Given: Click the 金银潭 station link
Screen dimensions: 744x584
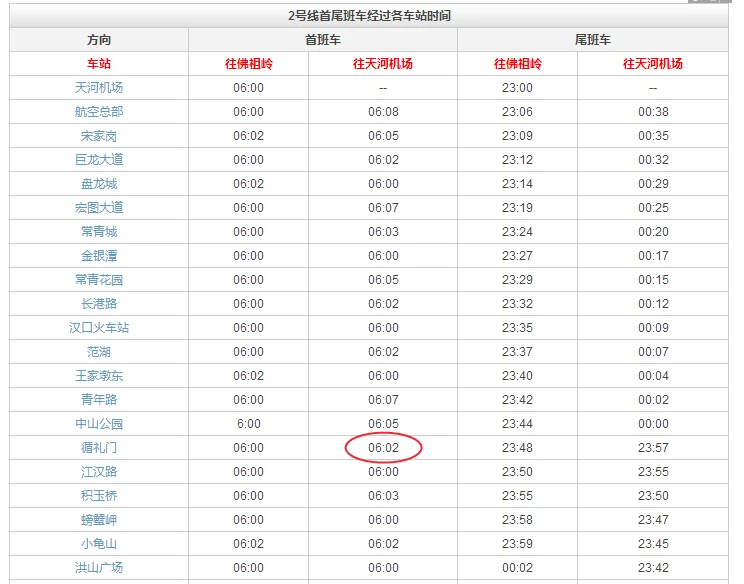Looking at the screenshot, I should [99, 256].
